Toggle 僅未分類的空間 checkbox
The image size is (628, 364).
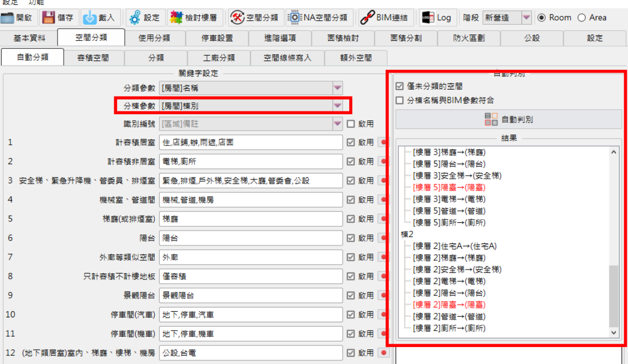pos(400,86)
